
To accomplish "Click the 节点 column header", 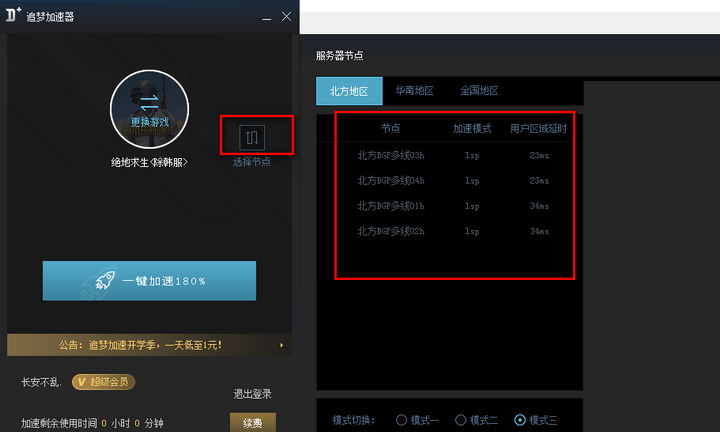I will click(x=391, y=128).
